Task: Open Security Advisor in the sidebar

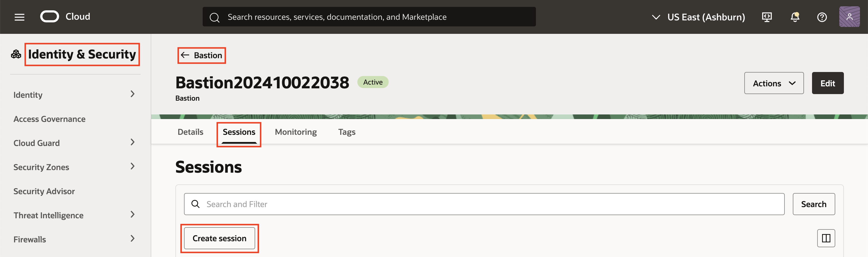Action: [x=44, y=191]
